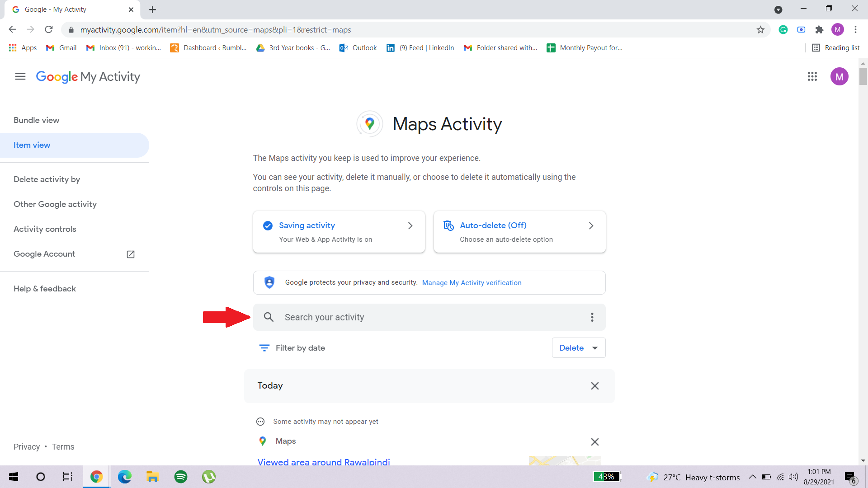Open a new browser tab
This screenshot has width=868, height=488.
pos(152,9)
